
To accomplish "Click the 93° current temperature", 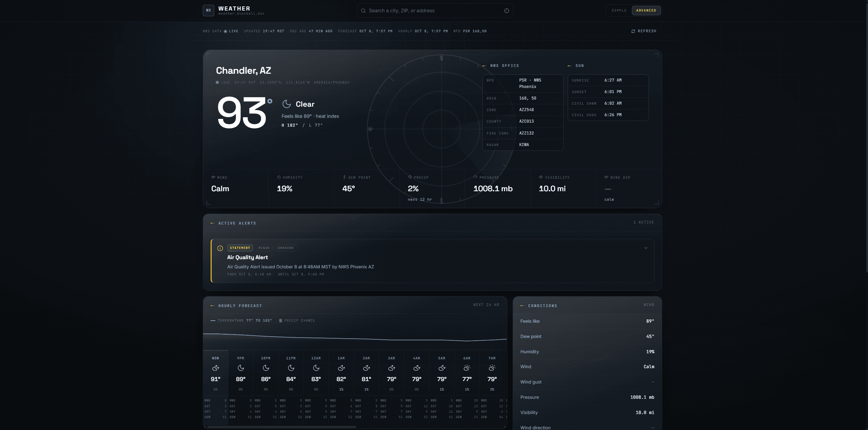I will pos(244,113).
